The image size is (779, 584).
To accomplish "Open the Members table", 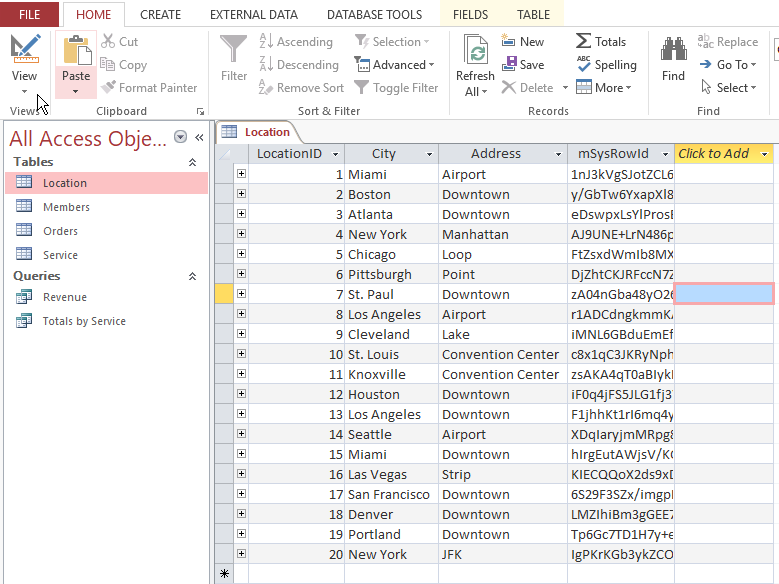I will click(x=106, y=207).
